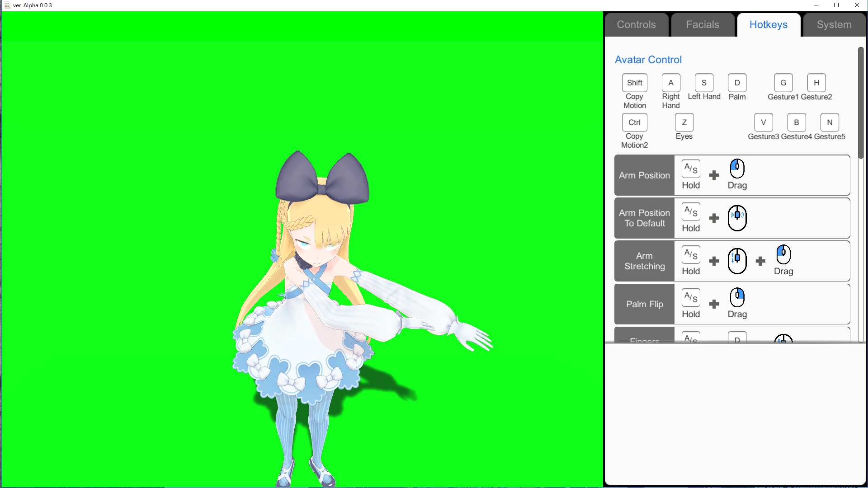Image resolution: width=868 pixels, height=488 pixels.
Task: Click the G Gesture1 key button
Action: tap(783, 83)
